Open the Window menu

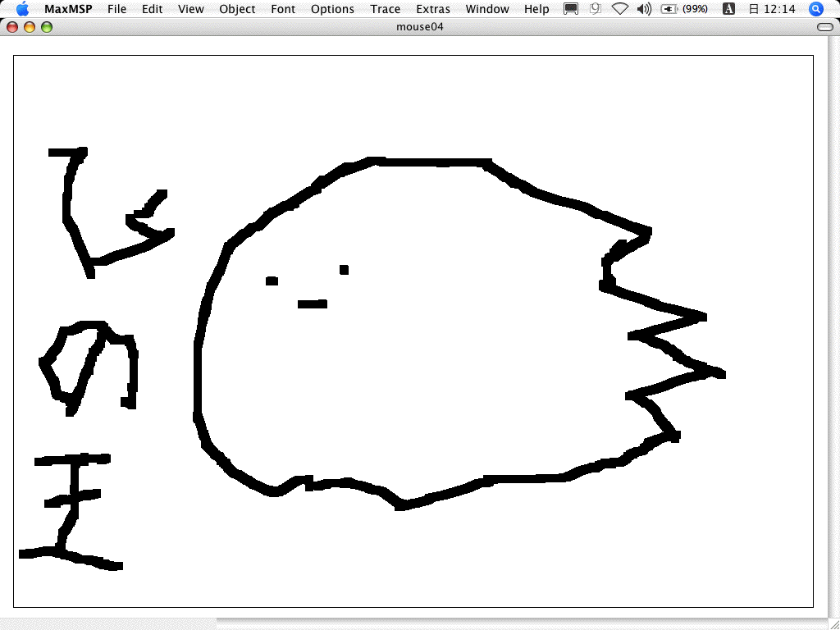487,9
